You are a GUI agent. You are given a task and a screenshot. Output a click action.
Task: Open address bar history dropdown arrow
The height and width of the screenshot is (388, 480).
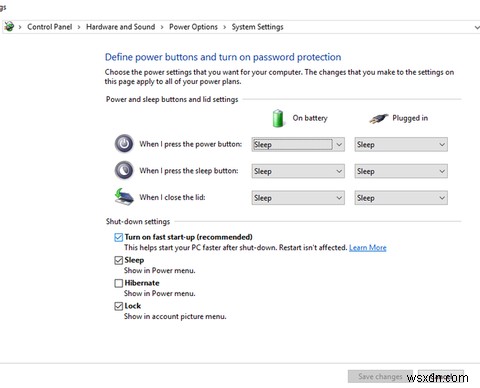pyautogui.click(x=477, y=27)
